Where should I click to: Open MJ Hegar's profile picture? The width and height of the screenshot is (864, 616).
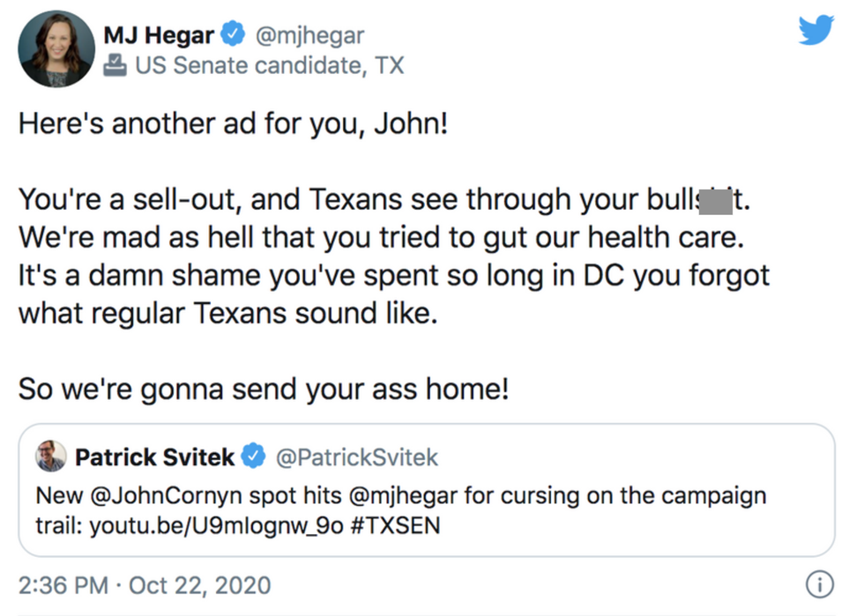(x=56, y=48)
